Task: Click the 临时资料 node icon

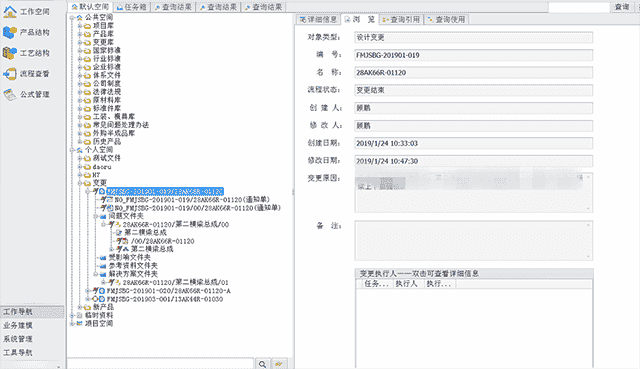Action: [x=80, y=316]
